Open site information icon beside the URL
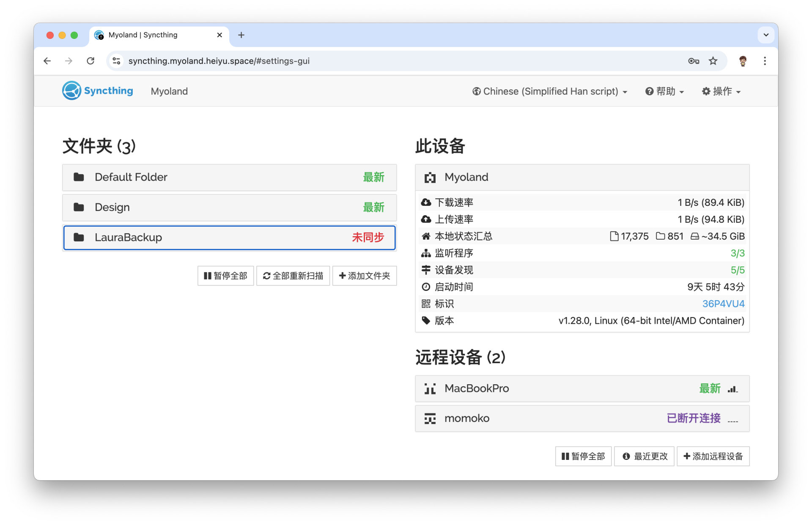The height and width of the screenshot is (525, 812). point(117,61)
